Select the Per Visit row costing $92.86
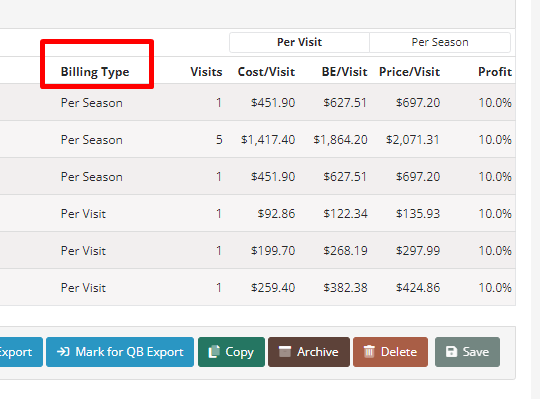This screenshot has width=540, height=399. click(x=258, y=213)
